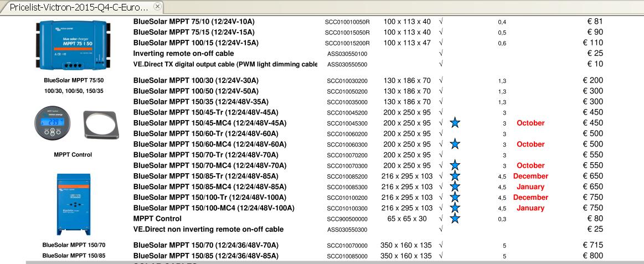
Task: Click the price € 110
Action: point(593,43)
